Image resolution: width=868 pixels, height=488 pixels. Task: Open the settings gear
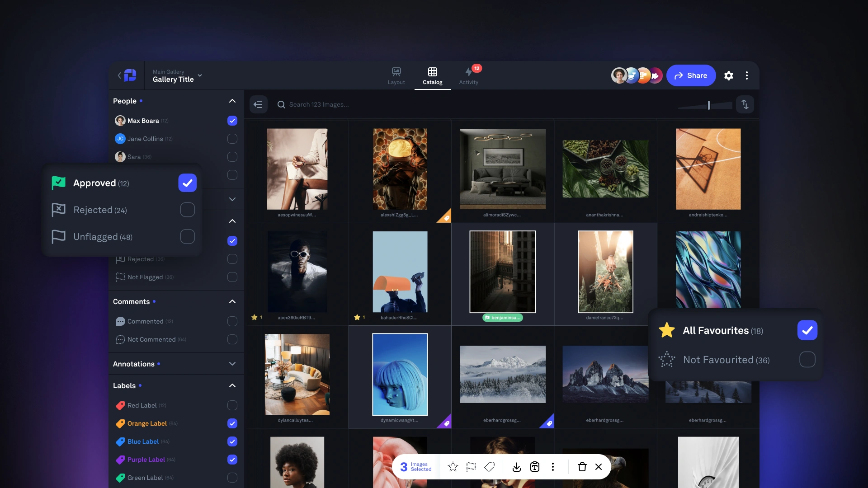pyautogui.click(x=729, y=75)
